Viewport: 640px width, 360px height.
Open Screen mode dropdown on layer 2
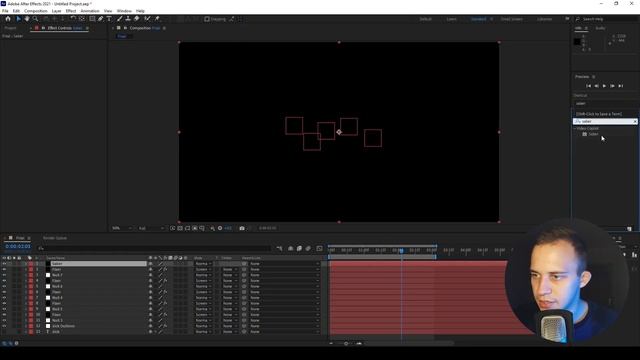(203, 269)
